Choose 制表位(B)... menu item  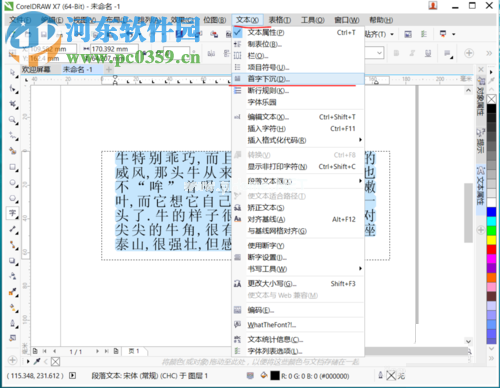(298, 44)
